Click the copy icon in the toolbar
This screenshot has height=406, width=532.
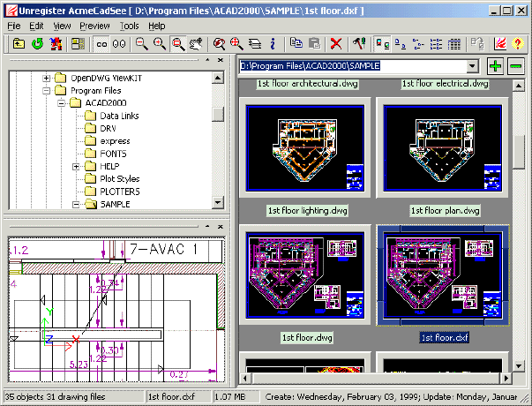(296, 44)
